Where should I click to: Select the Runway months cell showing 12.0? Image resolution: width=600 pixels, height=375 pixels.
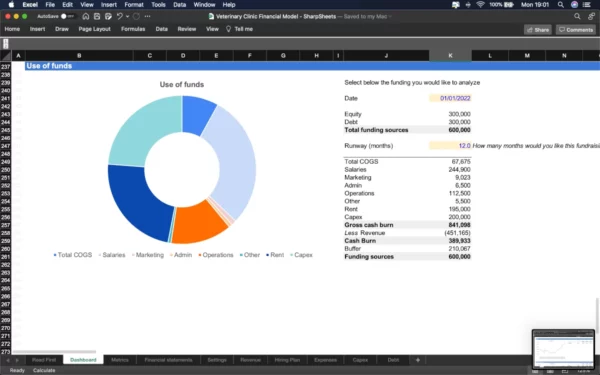(450, 146)
